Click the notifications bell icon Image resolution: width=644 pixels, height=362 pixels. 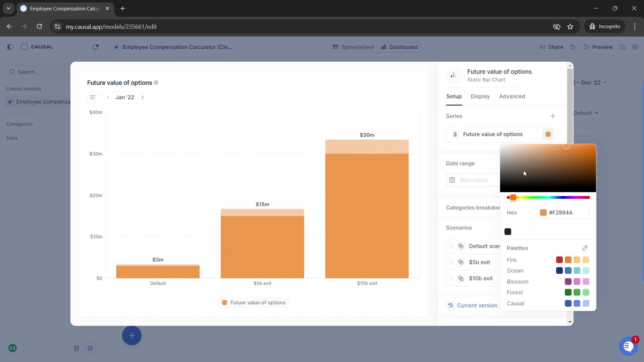pos(95,47)
